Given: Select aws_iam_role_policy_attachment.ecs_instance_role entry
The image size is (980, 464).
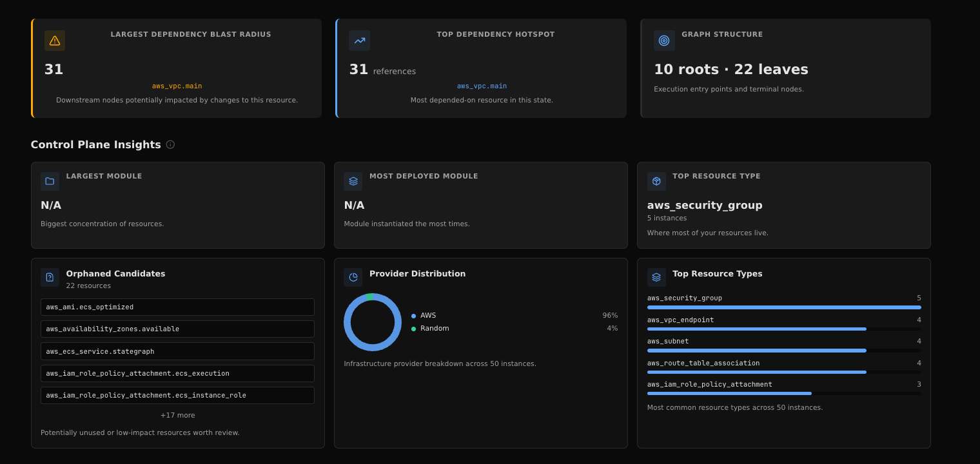Looking at the screenshot, I should [x=177, y=395].
